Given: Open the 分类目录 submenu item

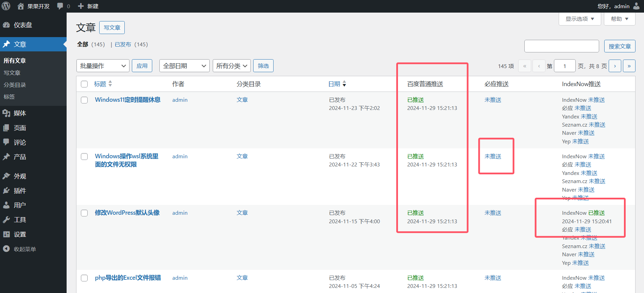Looking at the screenshot, I should (x=15, y=85).
